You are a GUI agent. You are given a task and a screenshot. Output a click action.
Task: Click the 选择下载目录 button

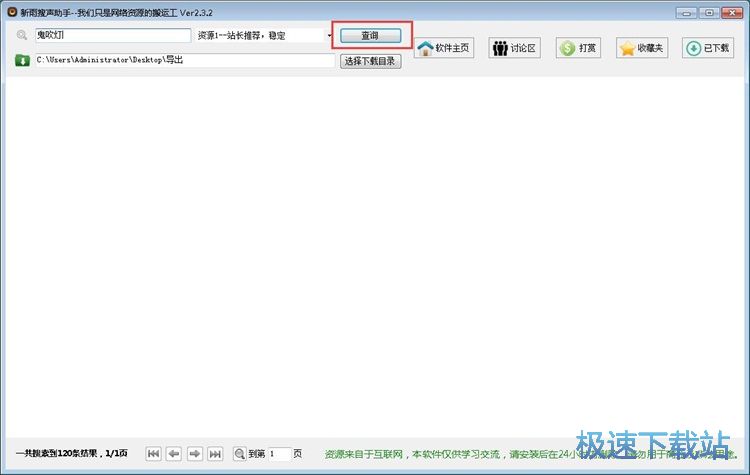[370, 61]
